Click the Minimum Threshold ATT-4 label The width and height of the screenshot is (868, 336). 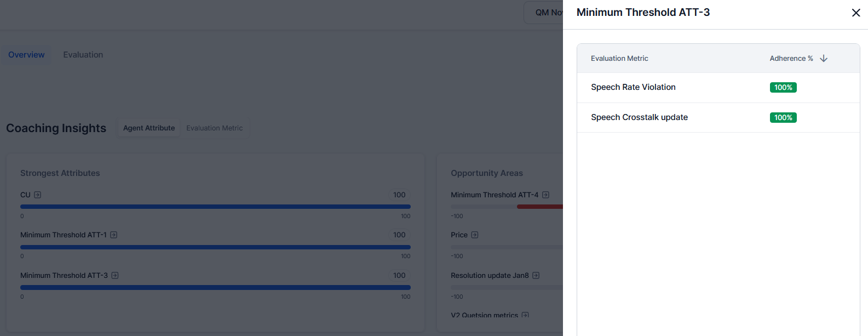[x=495, y=195]
